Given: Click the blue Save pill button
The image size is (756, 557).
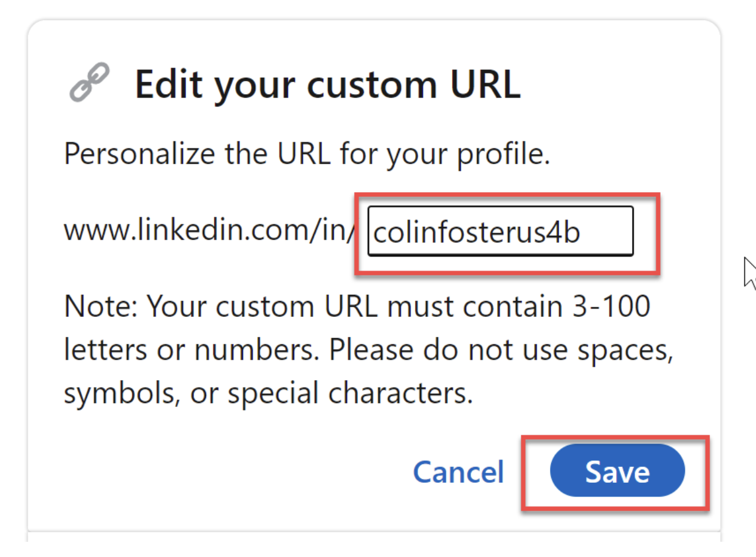Looking at the screenshot, I should (617, 470).
